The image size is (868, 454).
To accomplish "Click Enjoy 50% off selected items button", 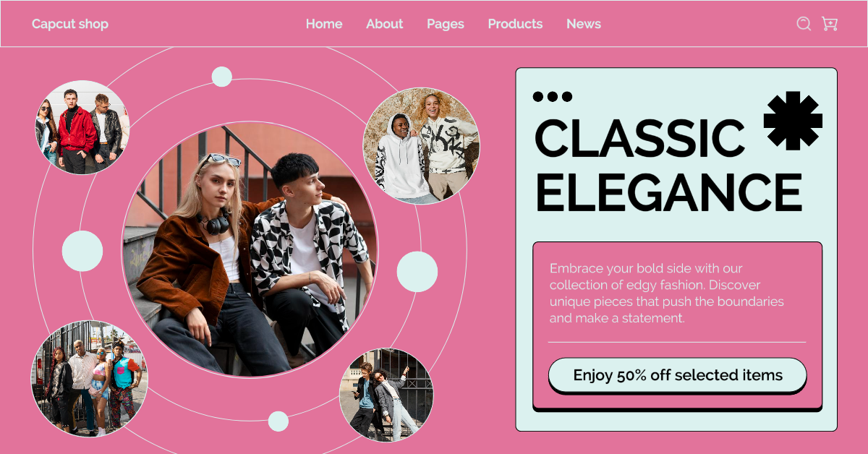I will [x=678, y=376].
